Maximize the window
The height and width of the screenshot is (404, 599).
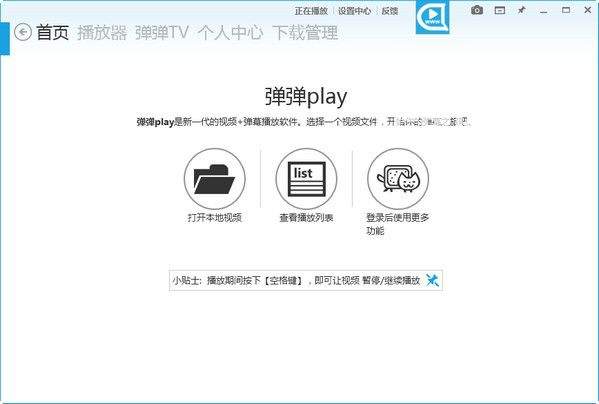pos(566,10)
